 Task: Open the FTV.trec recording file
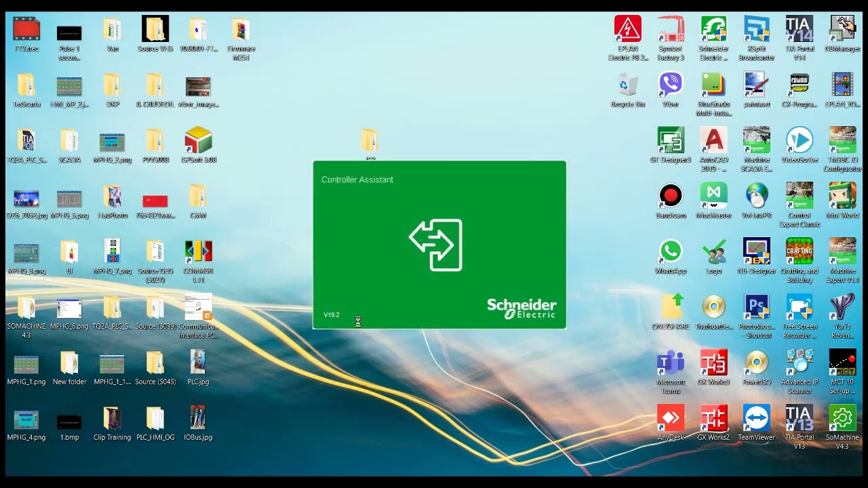point(26,29)
